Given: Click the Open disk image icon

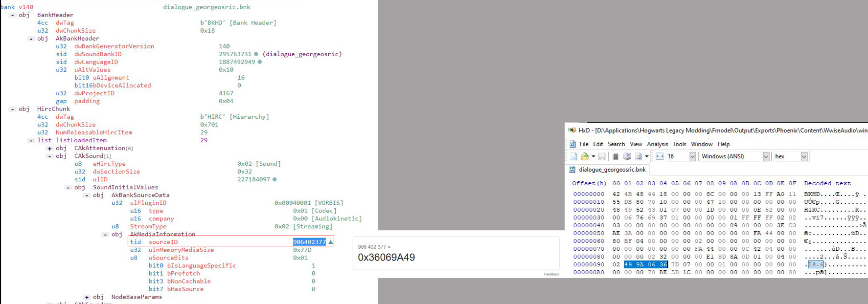Looking at the screenshot, I should click(x=638, y=156).
